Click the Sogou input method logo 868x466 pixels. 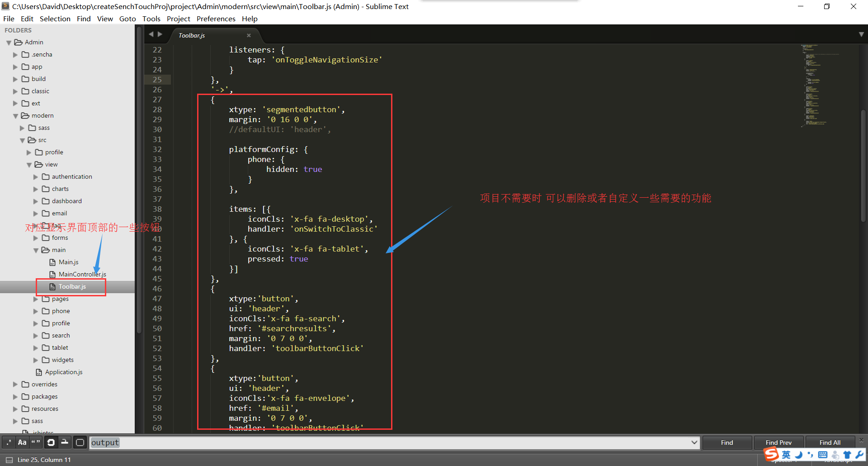(x=771, y=454)
